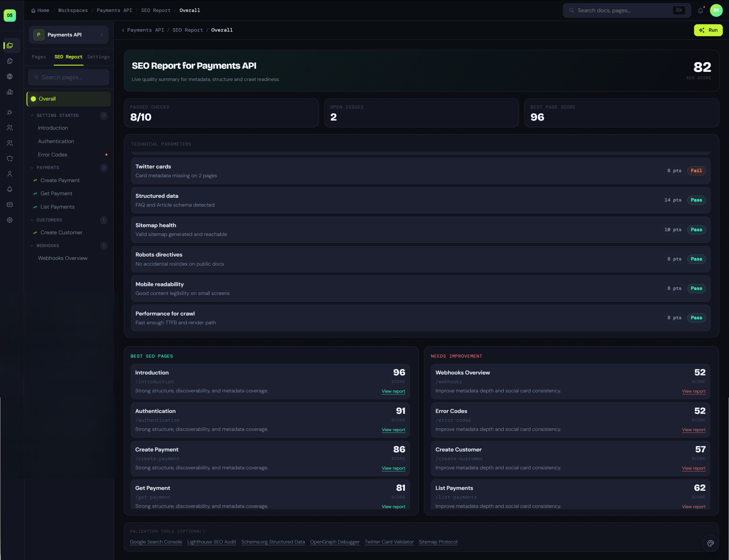Expand the Payments API workspace switcher chevron
The height and width of the screenshot is (560, 729).
coord(102,34)
